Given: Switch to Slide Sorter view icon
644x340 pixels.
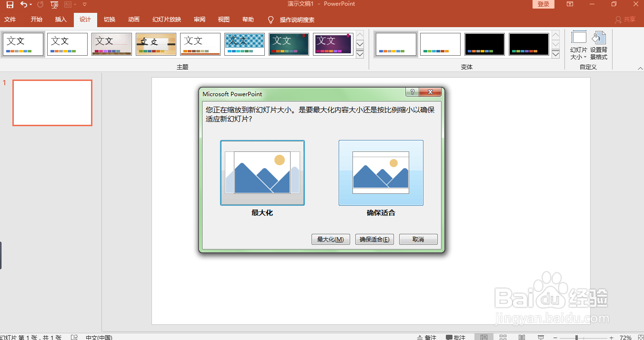Looking at the screenshot, I should [x=503, y=337].
